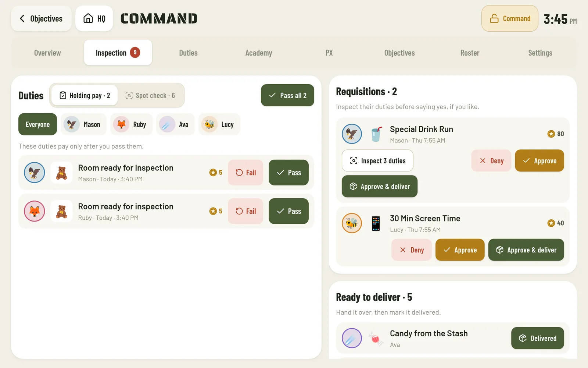This screenshot has height=368, width=588.
Task: Filter duties by Ava
Action: [175, 124]
